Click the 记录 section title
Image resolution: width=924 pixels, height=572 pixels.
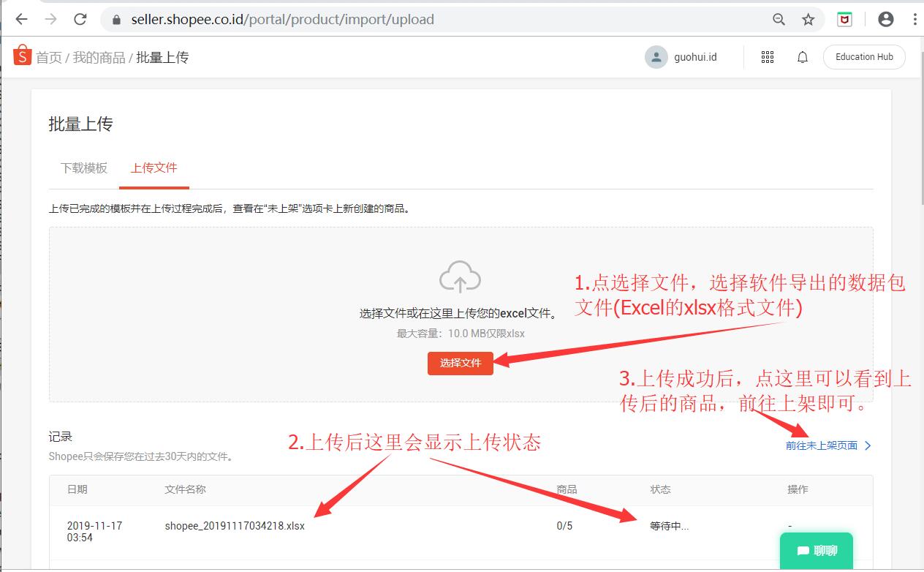[61, 437]
